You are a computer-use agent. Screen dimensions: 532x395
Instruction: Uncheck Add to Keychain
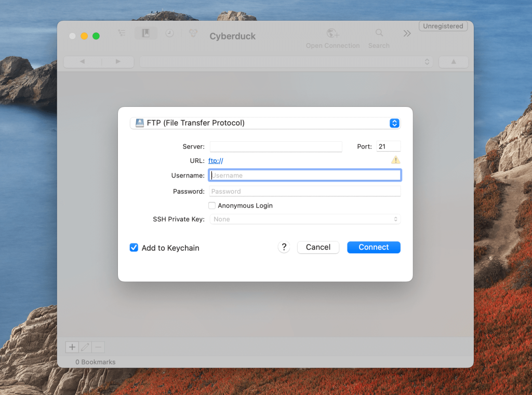coord(134,248)
